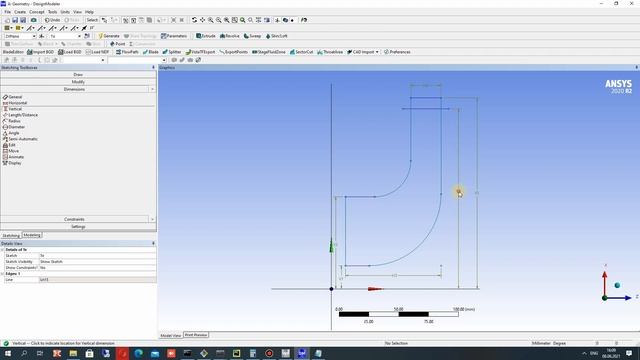Expand the Settings toolbox section
This screenshot has height=360, width=640.
coord(78,227)
